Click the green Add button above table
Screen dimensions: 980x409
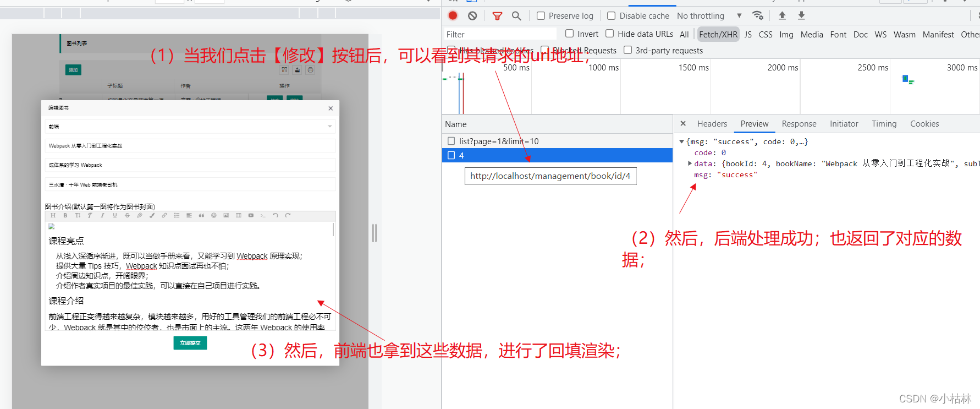(73, 70)
